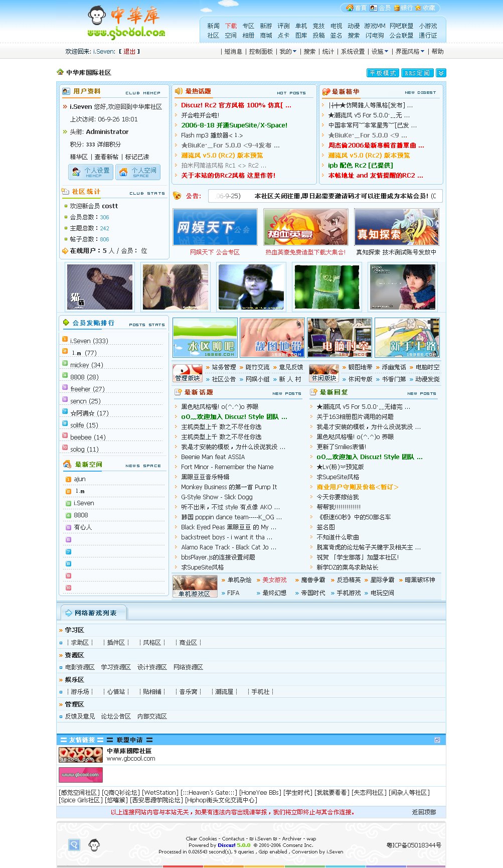The width and height of the screenshot is (503, 868).
Task: Open 短消息 messages menu
Action: pyautogui.click(x=233, y=51)
